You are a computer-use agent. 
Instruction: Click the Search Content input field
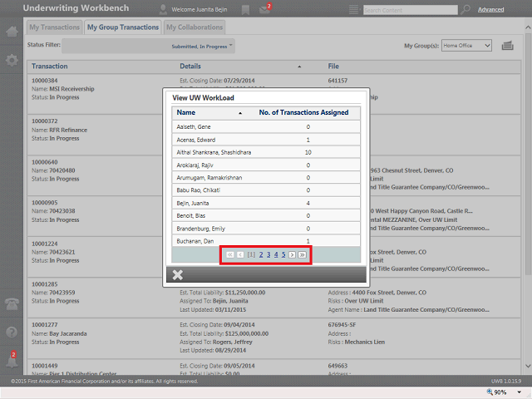click(x=410, y=10)
